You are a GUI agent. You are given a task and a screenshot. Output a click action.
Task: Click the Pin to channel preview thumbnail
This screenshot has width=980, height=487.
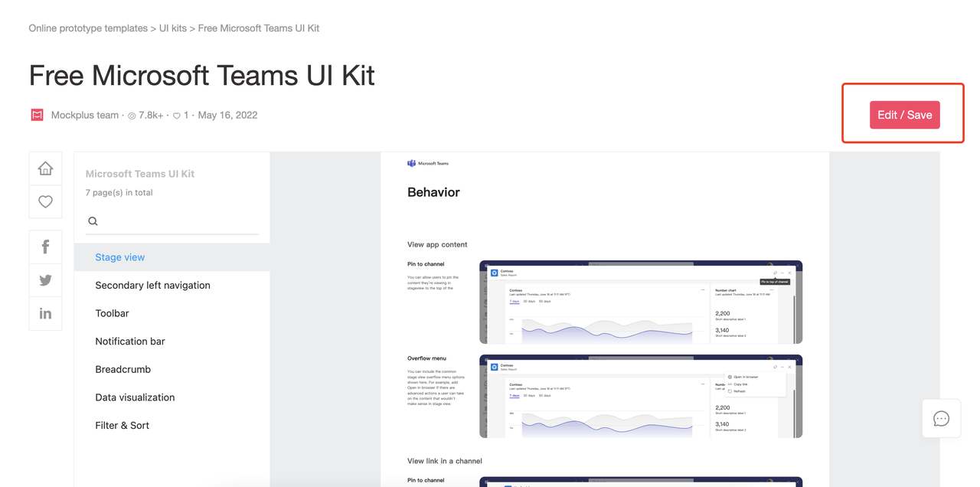(x=640, y=302)
